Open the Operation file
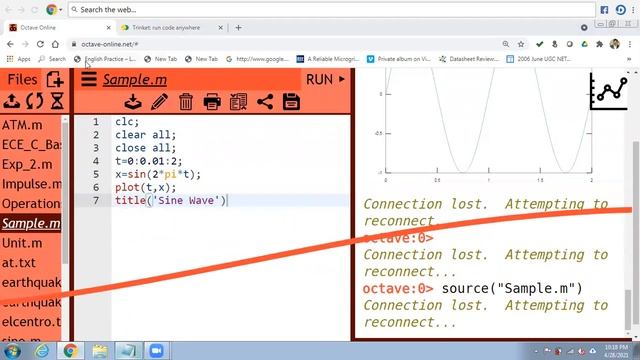 (x=31, y=204)
